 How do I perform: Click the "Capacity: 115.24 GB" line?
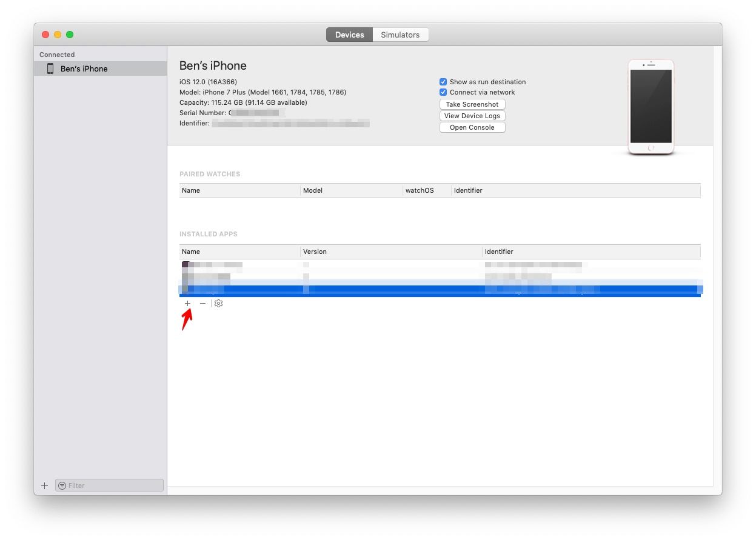pyautogui.click(x=243, y=102)
